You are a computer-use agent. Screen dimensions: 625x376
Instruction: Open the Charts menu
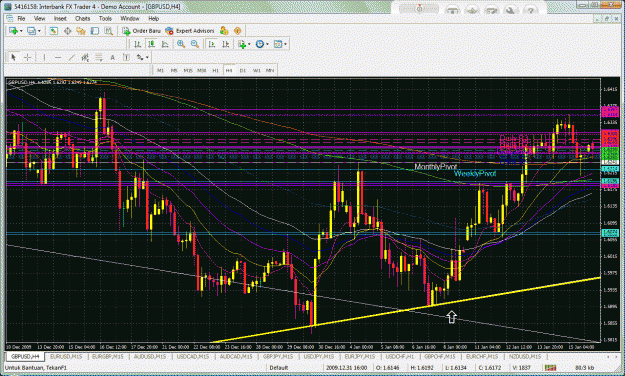[83, 18]
